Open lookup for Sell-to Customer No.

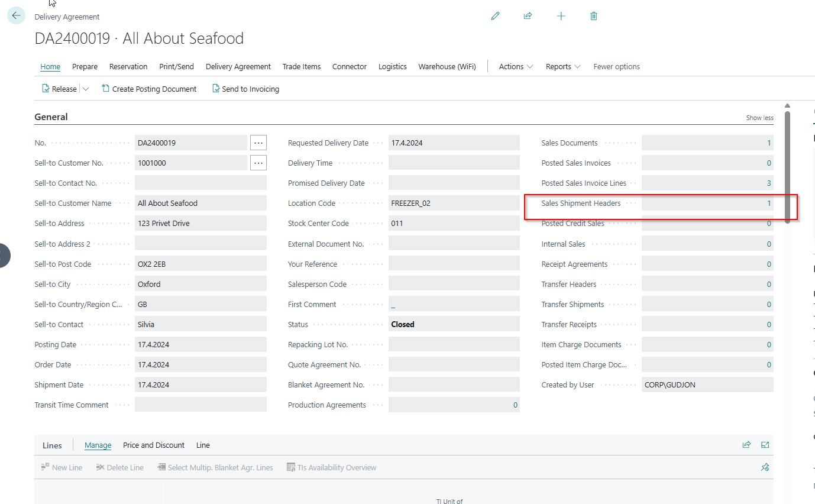pyautogui.click(x=258, y=163)
